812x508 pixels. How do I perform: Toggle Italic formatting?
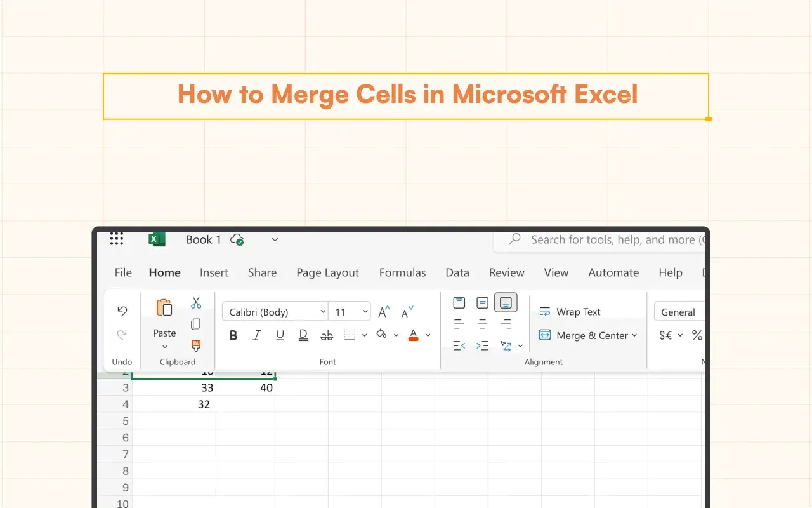pyautogui.click(x=257, y=335)
